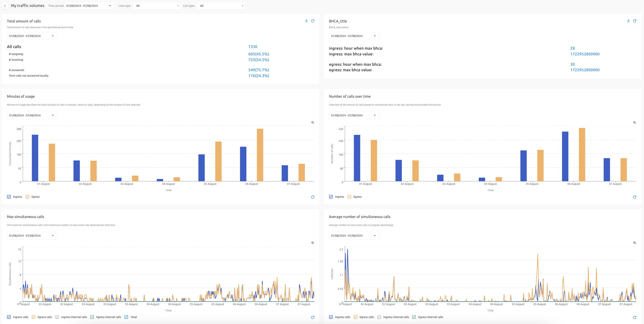Open date range in Minutes of usage
The height and width of the screenshot is (324, 644).
coord(32,115)
